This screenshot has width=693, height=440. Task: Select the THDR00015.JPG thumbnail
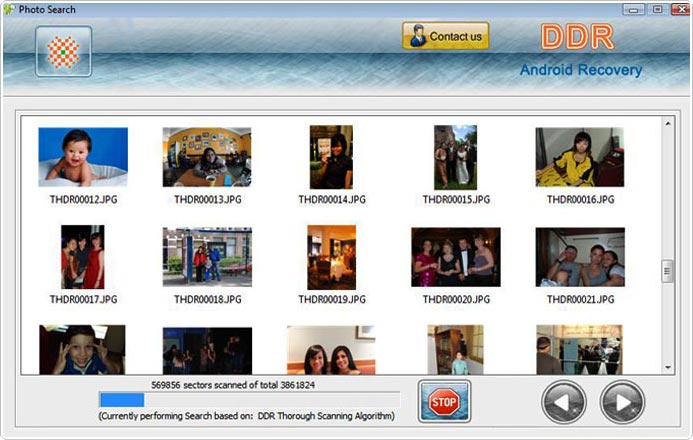coord(456,157)
